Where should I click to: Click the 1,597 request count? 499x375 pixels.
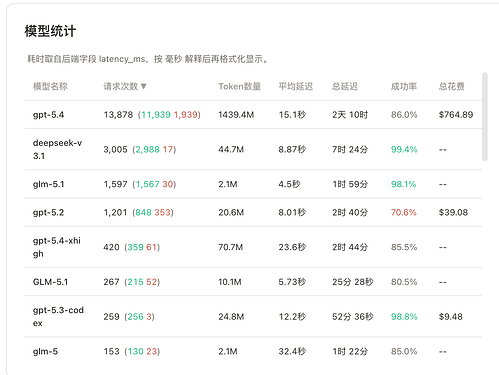[x=115, y=184]
